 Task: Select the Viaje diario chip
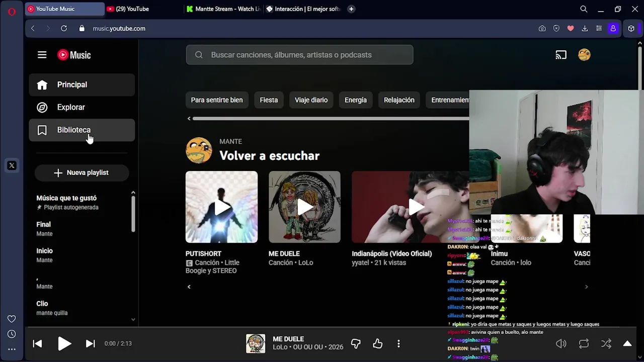tap(311, 100)
